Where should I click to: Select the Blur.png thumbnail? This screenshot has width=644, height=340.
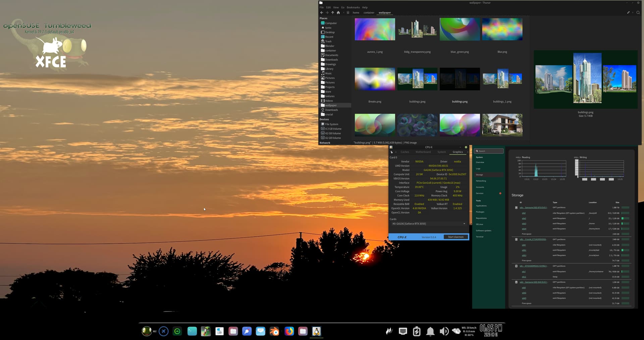click(502, 30)
